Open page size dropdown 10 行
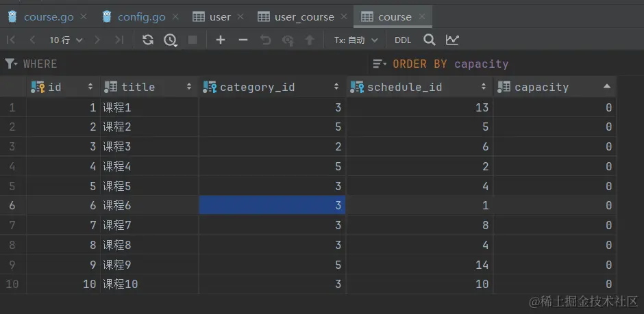Viewport: 644px width, 314px height. tap(66, 40)
